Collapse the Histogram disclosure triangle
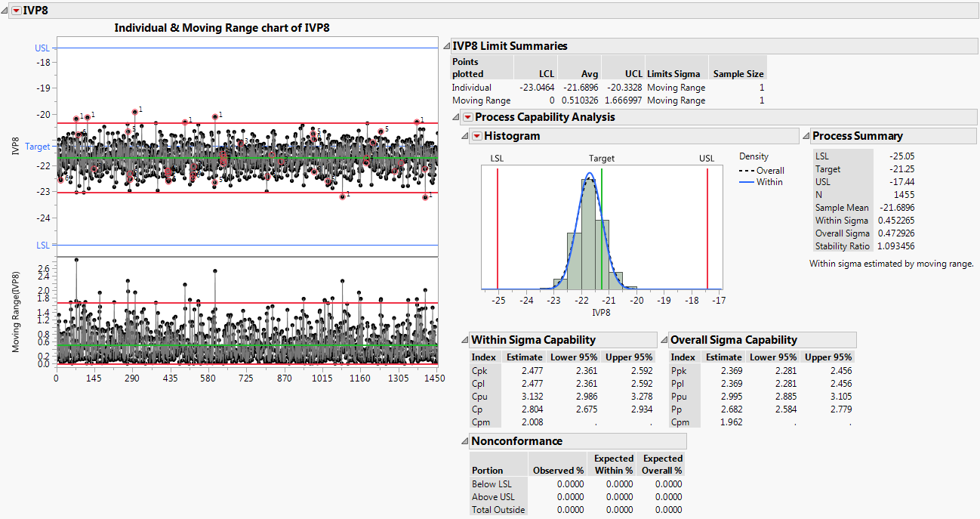 click(x=465, y=136)
